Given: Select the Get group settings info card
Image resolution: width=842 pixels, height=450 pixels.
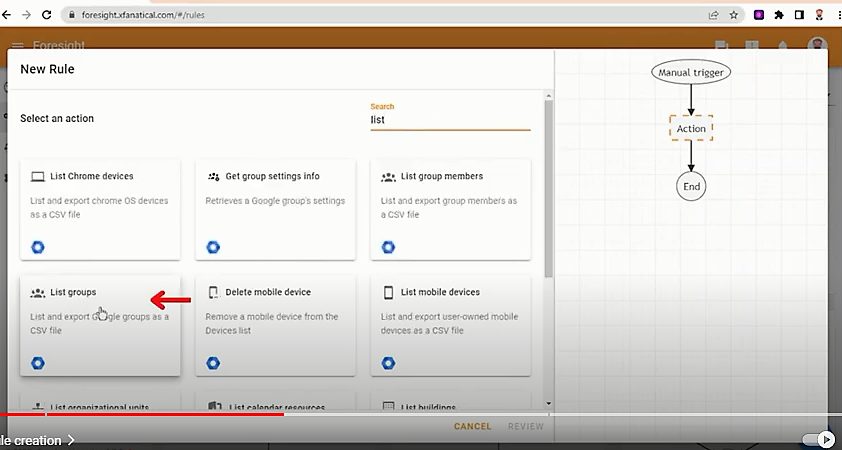Looking at the screenshot, I should pyautogui.click(x=275, y=209).
